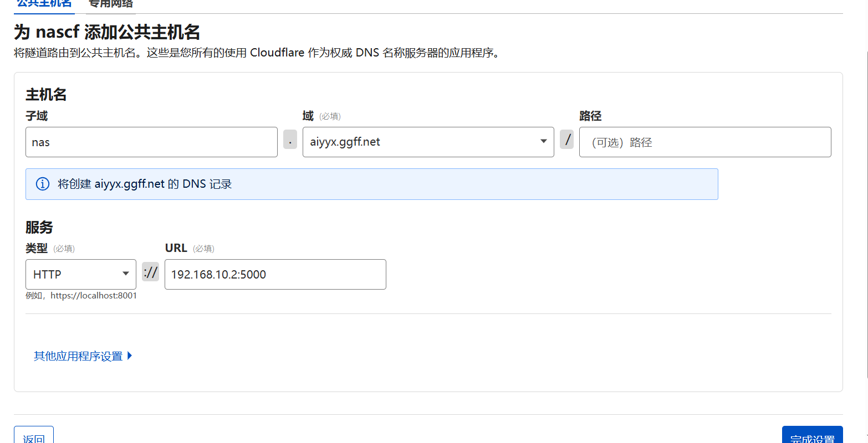Screen dimensions: 868x443
Task: Click the 类型 field label
Action: (x=37, y=249)
